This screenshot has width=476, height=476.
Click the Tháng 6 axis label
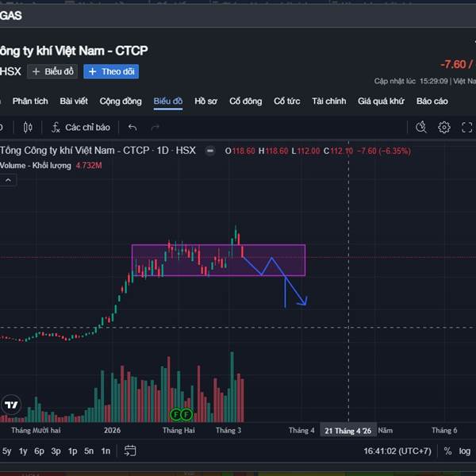[444, 431]
